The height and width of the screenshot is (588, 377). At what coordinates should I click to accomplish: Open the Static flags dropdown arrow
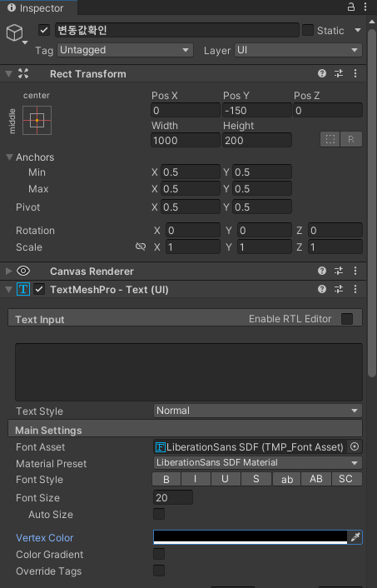click(358, 30)
